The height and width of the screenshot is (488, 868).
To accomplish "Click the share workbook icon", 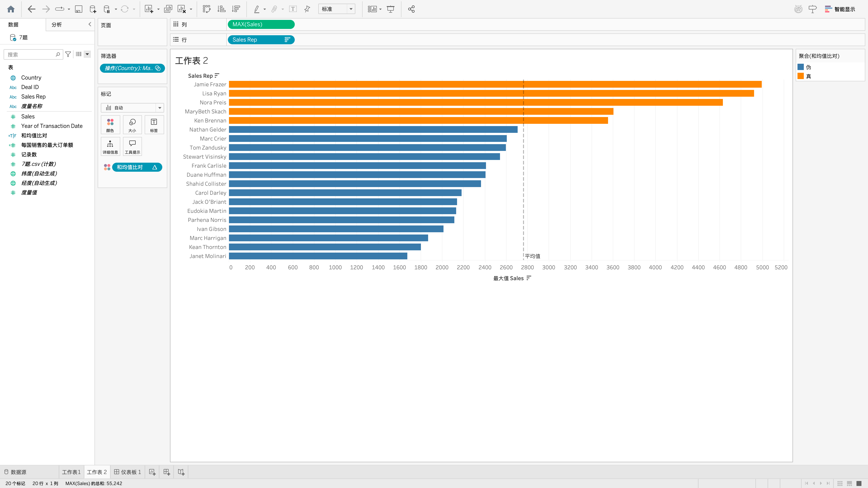I will pyautogui.click(x=411, y=9).
